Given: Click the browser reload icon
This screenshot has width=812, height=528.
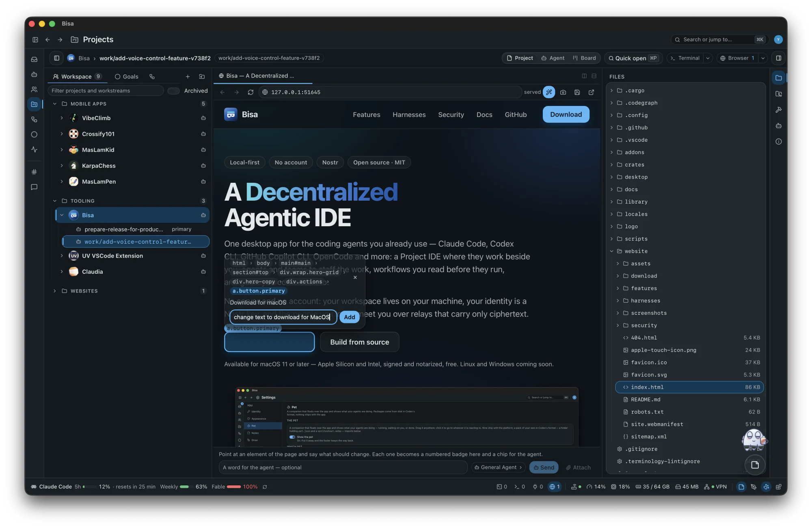Looking at the screenshot, I should pos(251,92).
